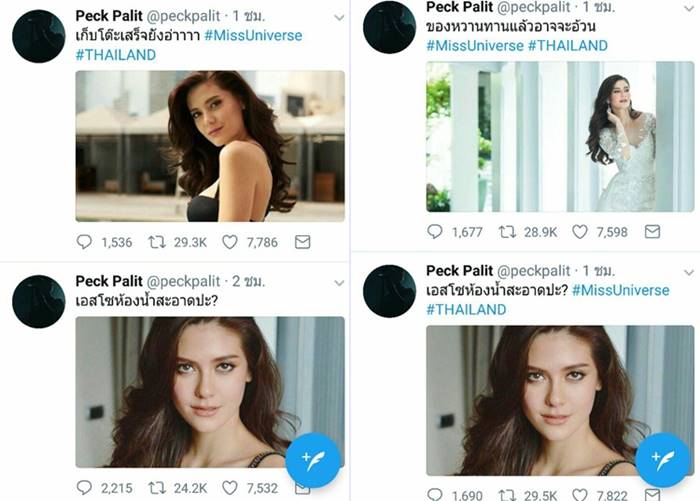Tap compose tweet button on bottom-left tweet

point(313,461)
